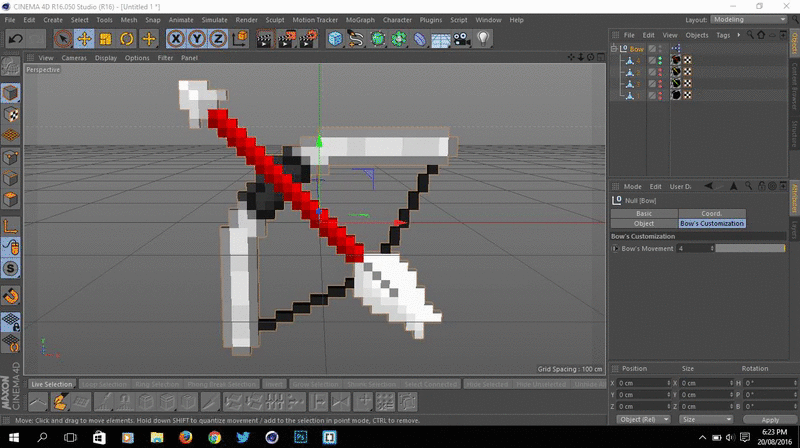
Task: Click Windows Start button
Action: pyautogui.click(x=14, y=437)
